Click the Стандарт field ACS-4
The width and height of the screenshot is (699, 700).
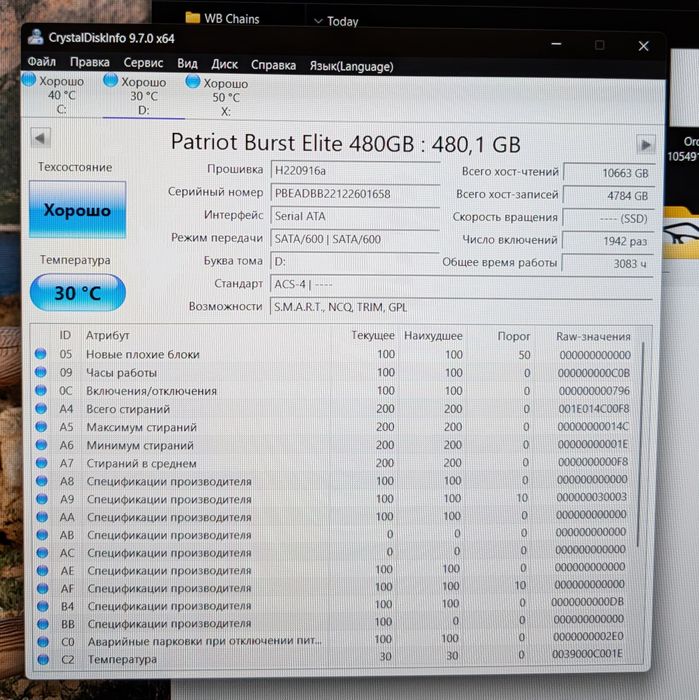[x=462, y=285]
